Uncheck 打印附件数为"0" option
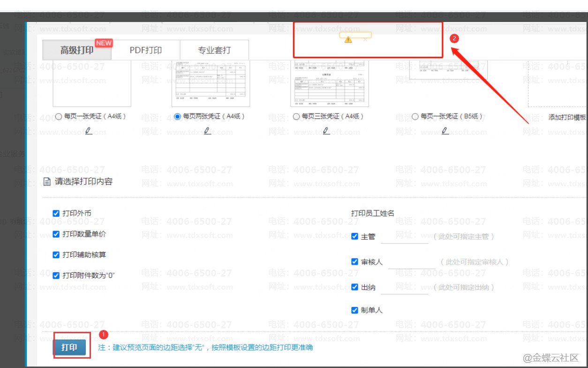The height and width of the screenshot is (368, 588). point(56,276)
